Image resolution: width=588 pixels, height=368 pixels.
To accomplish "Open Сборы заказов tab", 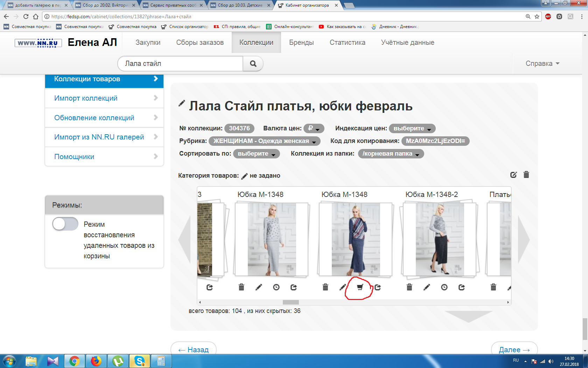I will point(200,42).
